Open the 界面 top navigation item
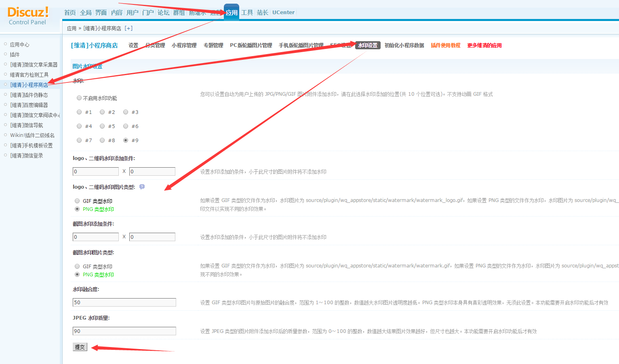This screenshot has height=364, width=619. click(x=101, y=13)
